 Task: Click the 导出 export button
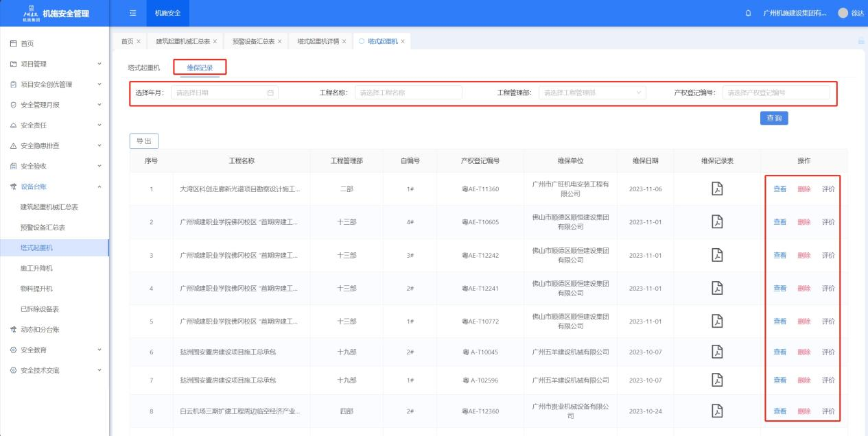(144, 141)
